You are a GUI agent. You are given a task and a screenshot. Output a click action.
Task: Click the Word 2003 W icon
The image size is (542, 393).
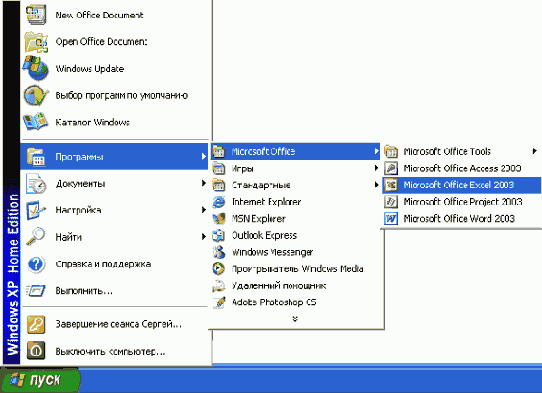point(391,218)
